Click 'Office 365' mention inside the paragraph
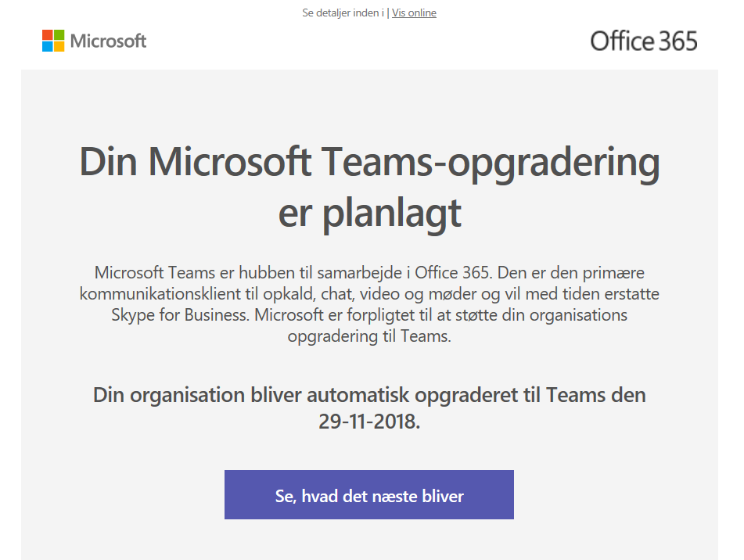744x560 pixels. click(x=451, y=273)
